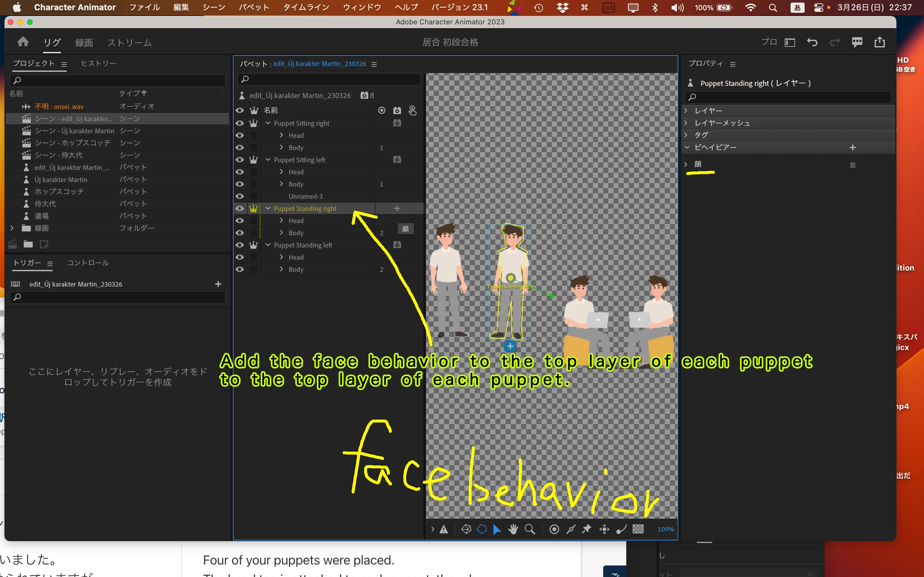The image size is (924, 577).
Task: Click the undo arrow icon
Action: (812, 42)
